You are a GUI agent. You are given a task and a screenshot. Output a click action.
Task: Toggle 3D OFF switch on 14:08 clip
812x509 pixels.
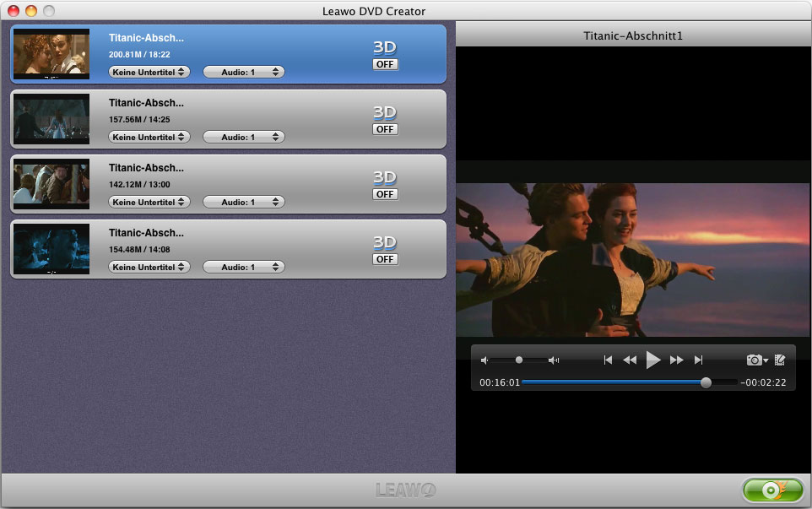coord(385,259)
